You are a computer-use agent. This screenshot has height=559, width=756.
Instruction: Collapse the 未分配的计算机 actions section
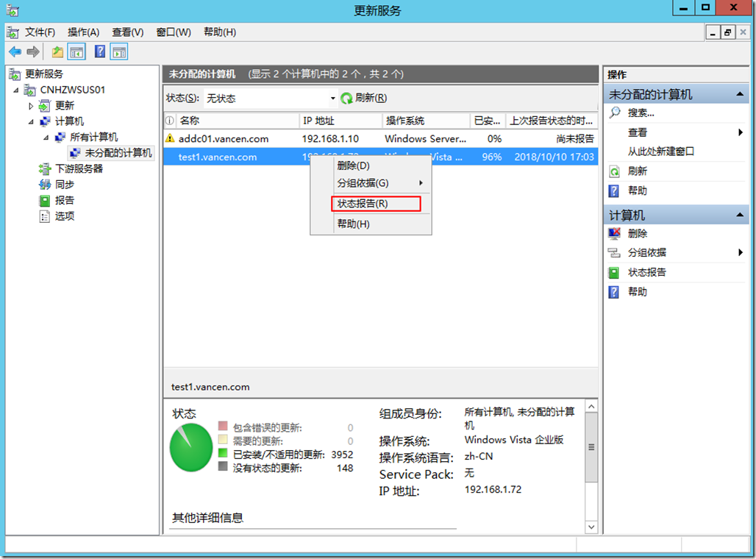pos(740,95)
